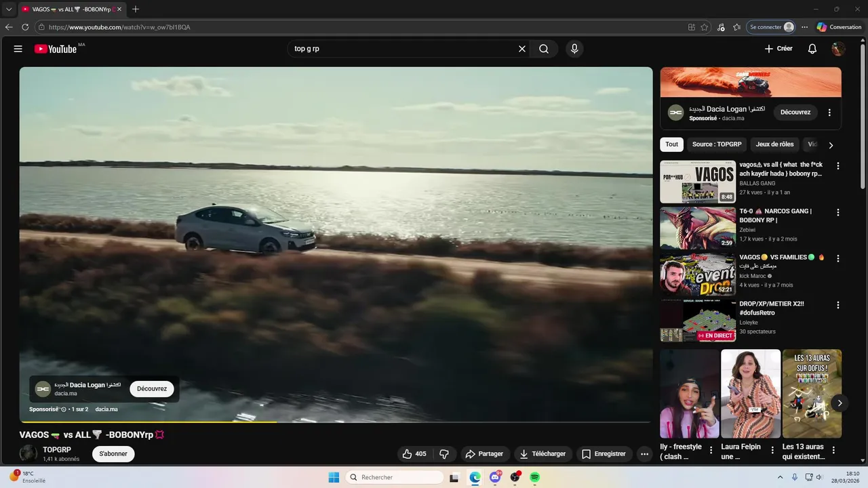Click Se connecter in the browser toolbar
The height and width of the screenshot is (488, 868).
(771, 27)
